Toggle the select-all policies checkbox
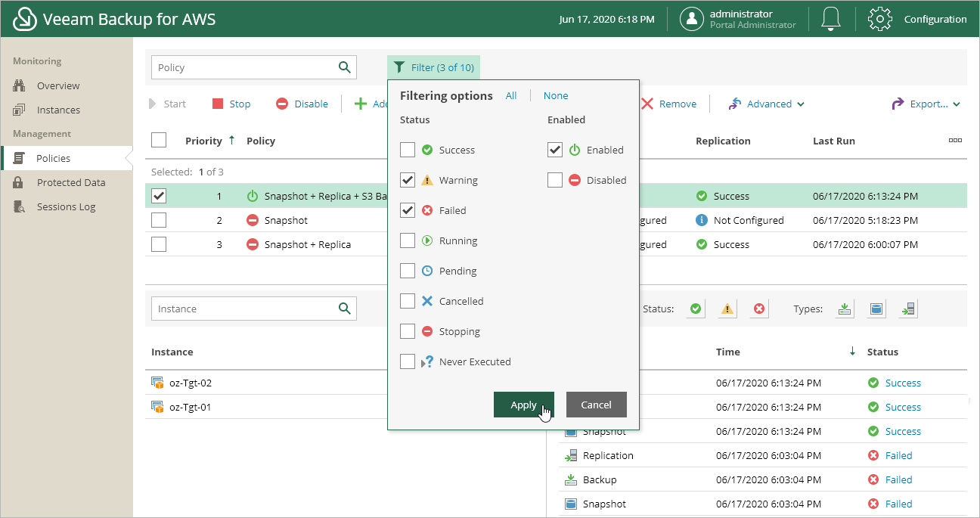Viewport: 980px width, 518px height. 159,140
